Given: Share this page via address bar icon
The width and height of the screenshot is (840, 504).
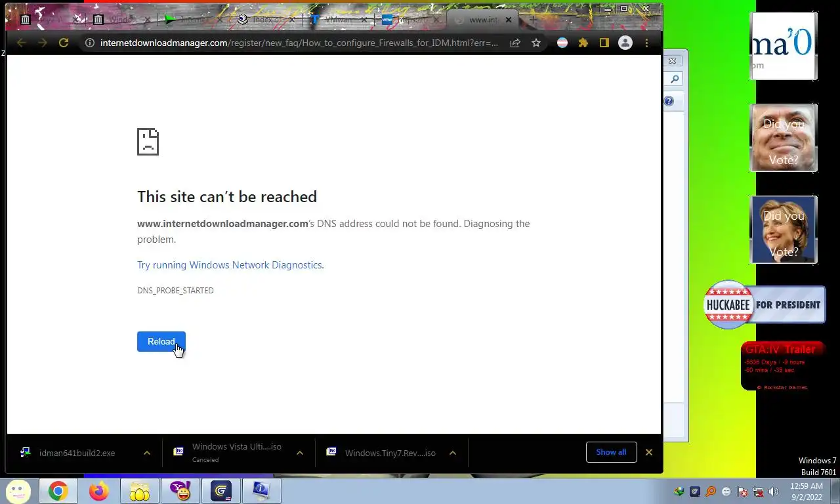Looking at the screenshot, I should click(515, 43).
